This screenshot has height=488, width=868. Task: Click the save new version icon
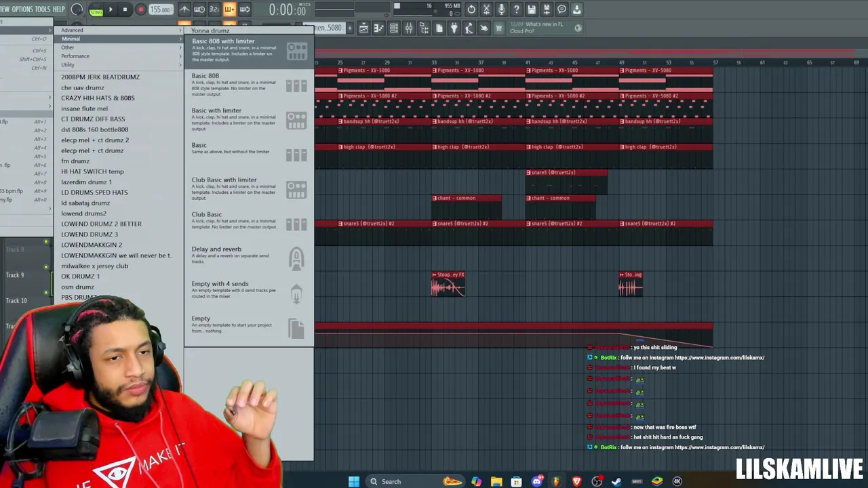click(x=547, y=9)
